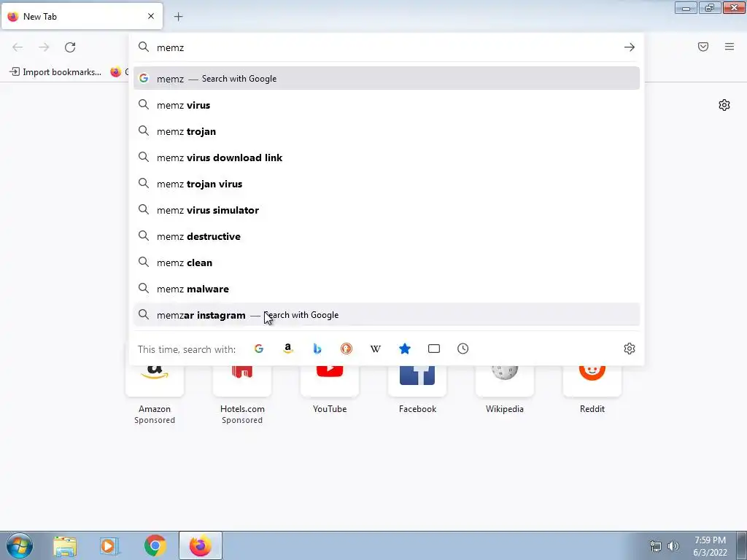The height and width of the screenshot is (560, 747).
Task: Choose the 'memz virus' suggestion
Action: pyautogui.click(x=387, y=105)
